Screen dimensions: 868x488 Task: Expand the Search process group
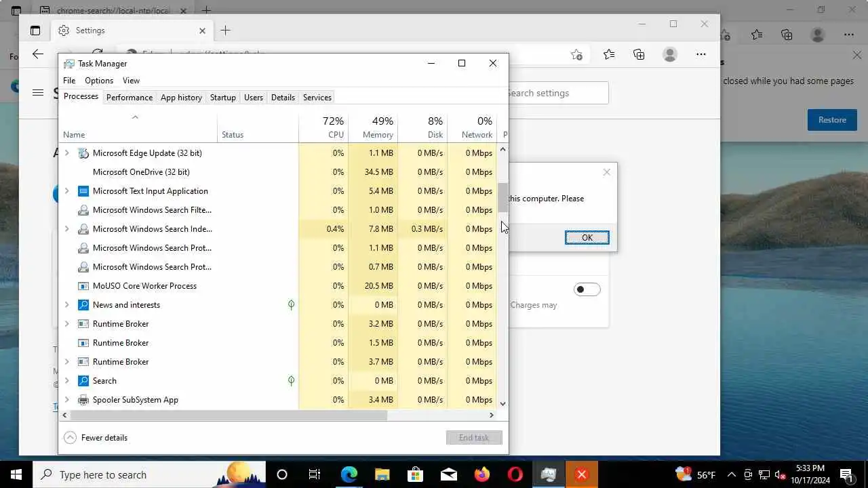click(66, 381)
